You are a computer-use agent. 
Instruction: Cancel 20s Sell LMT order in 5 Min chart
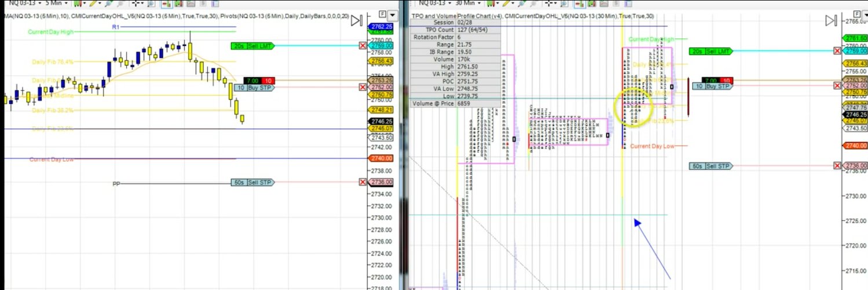coord(363,45)
